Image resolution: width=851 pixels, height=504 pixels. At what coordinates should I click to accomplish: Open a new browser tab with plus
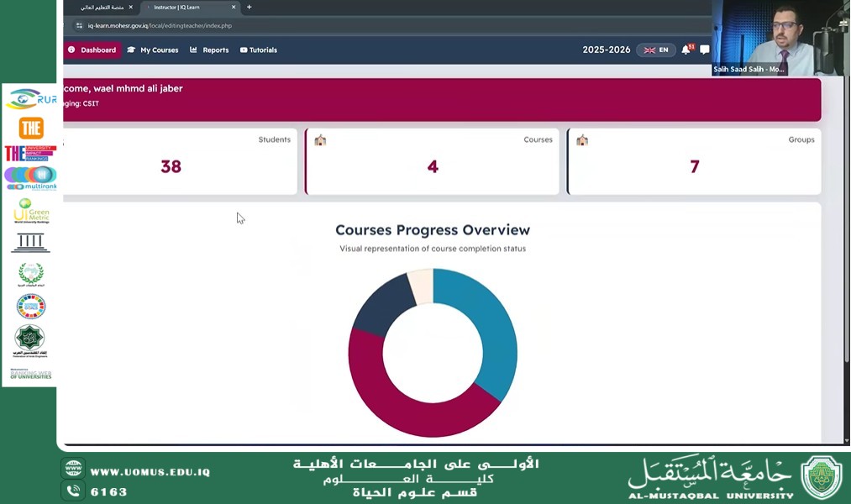click(249, 8)
